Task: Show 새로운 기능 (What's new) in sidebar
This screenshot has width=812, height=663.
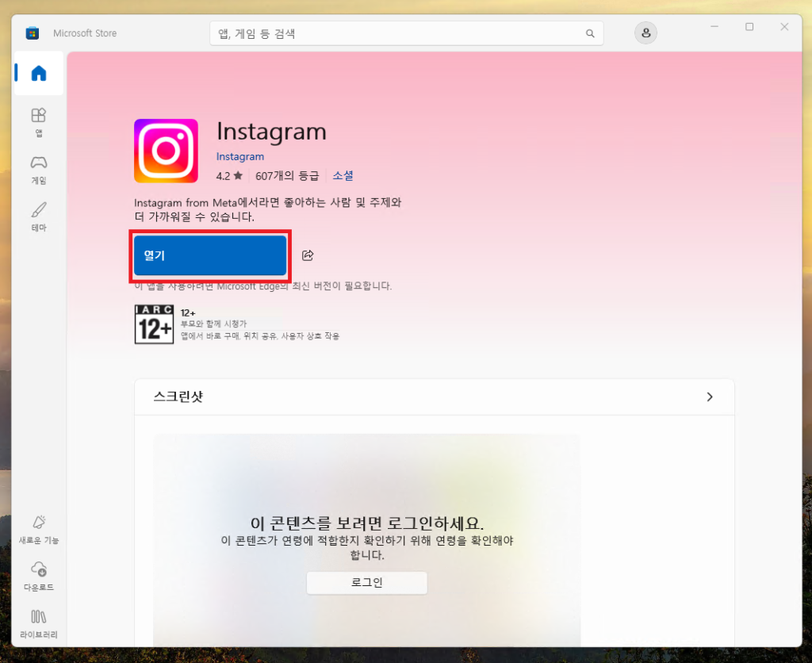Action: coord(39,529)
